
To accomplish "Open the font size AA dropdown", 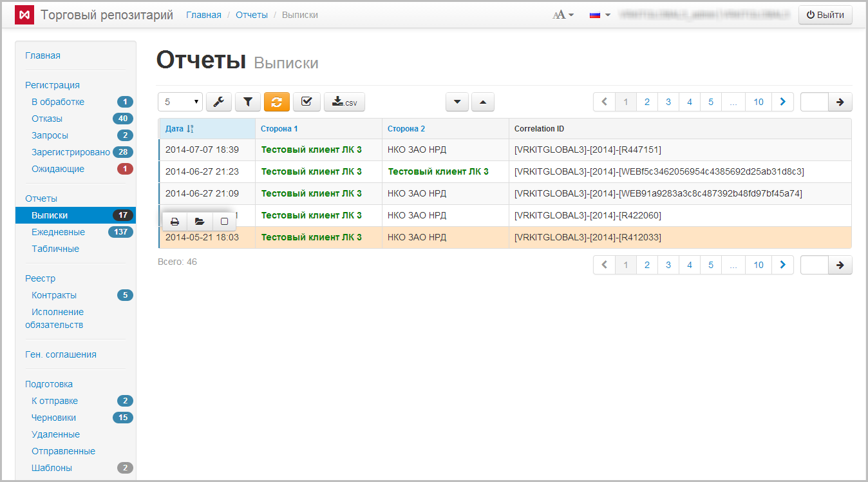I will pos(563,15).
